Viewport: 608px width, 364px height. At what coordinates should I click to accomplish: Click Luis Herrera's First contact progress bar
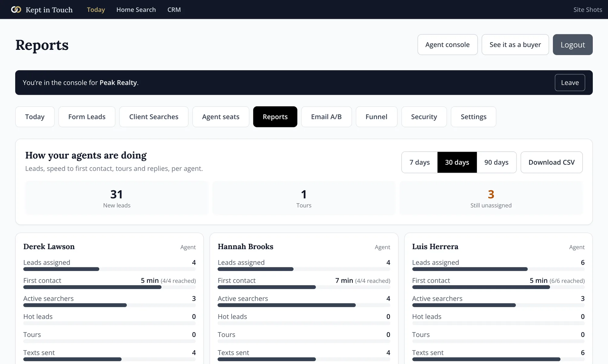tap(498, 287)
